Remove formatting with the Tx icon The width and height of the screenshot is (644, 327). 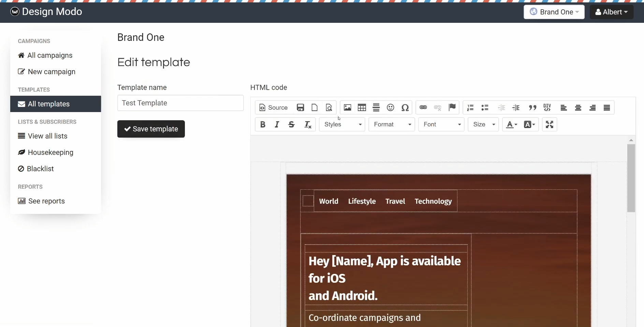(x=308, y=124)
